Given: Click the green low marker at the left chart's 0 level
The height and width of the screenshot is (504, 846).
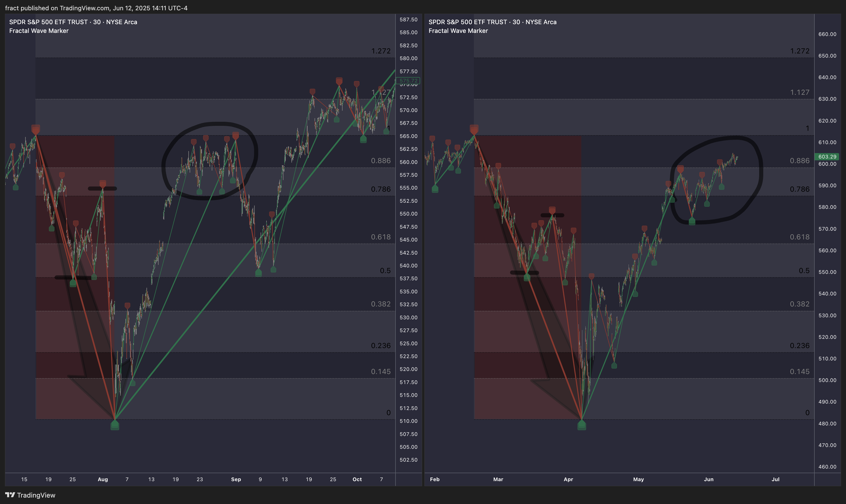Looking at the screenshot, I should point(115,425).
